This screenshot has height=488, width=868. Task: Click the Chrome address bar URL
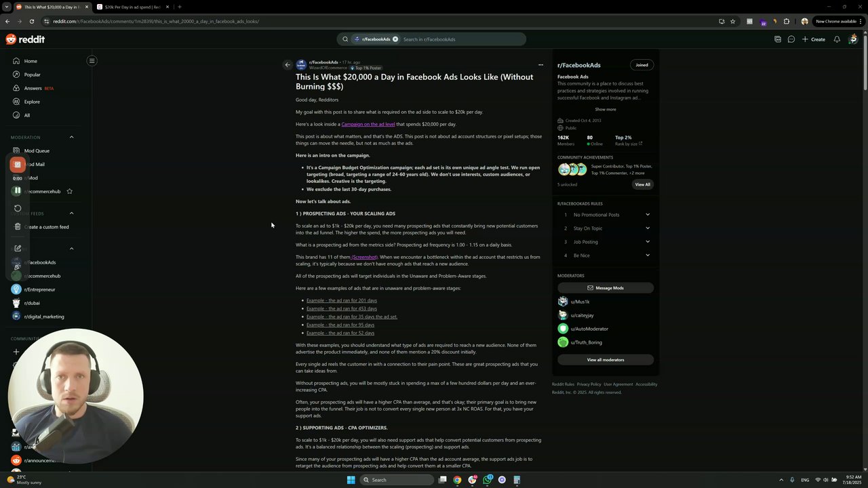click(x=156, y=21)
